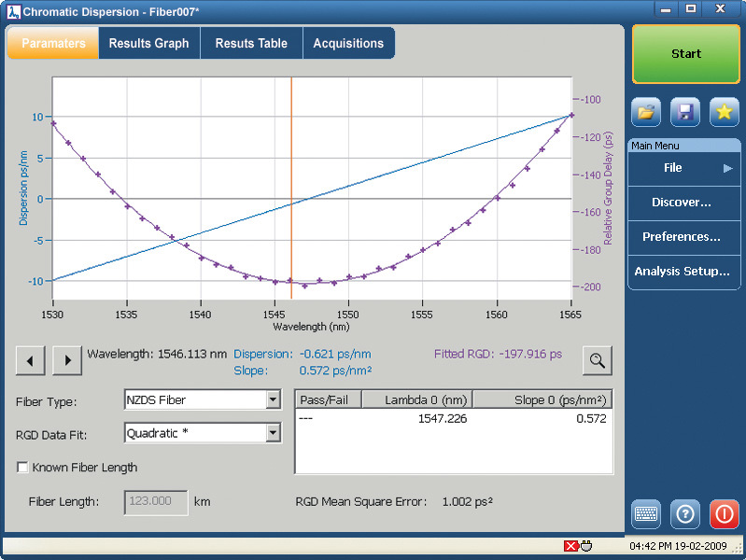This screenshot has width=746, height=560.
Task: Click the Fiber Length input field
Action: 156,502
